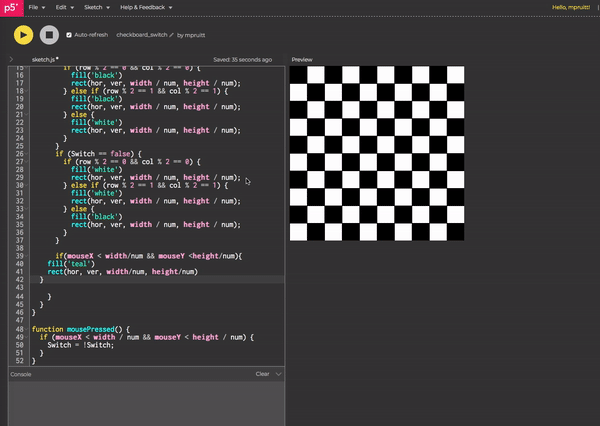The image size is (600, 426).
Task: Click the if (Switch == false) line
Action: (98, 154)
